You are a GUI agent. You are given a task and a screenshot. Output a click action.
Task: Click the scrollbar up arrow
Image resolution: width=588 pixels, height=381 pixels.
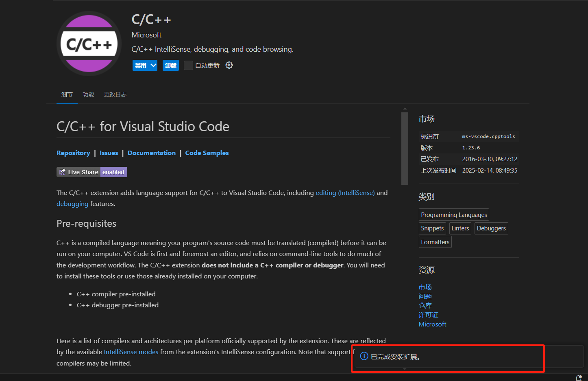[x=405, y=109]
